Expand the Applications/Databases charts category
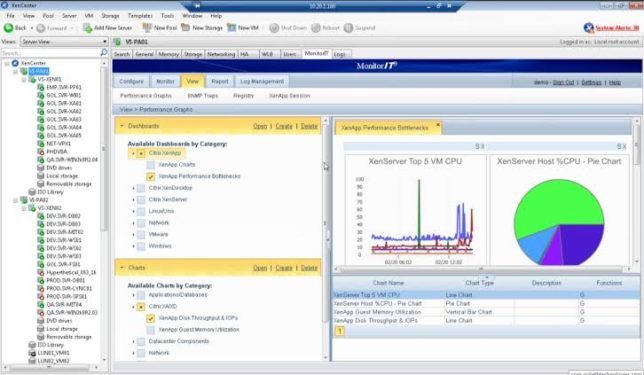 point(133,295)
